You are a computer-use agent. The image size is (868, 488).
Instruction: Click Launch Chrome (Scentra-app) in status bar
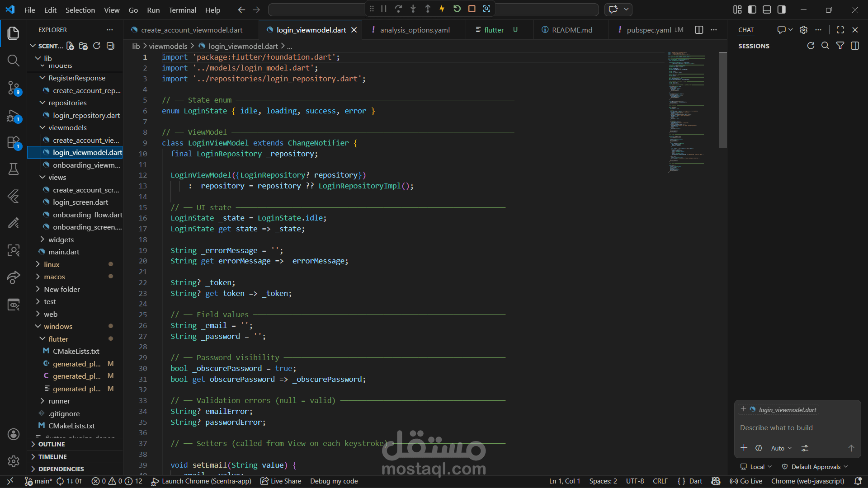[x=201, y=481]
